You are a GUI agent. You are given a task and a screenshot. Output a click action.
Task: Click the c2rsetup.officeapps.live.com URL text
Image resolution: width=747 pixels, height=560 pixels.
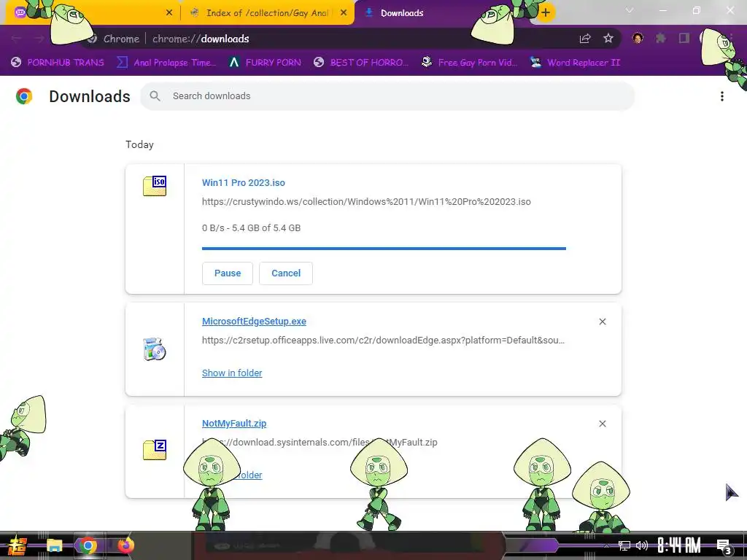coord(383,341)
